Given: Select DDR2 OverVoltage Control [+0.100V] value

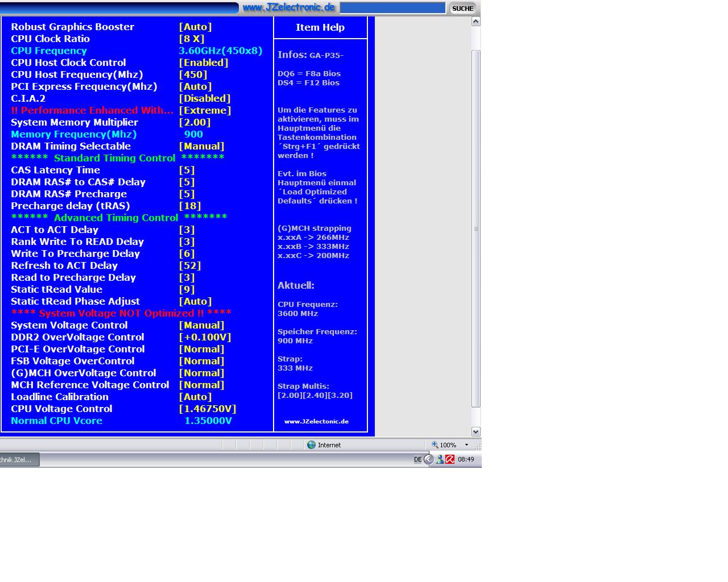Looking at the screenshot, I should click(205, 337).
